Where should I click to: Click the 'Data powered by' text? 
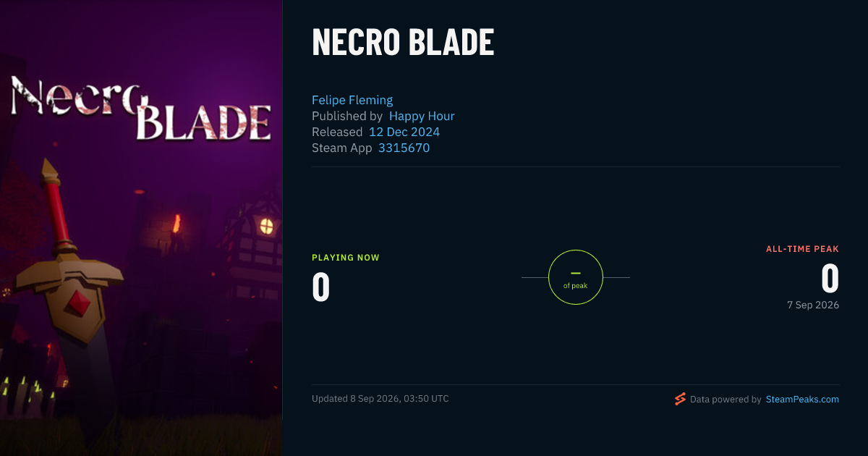pos(726,399)
